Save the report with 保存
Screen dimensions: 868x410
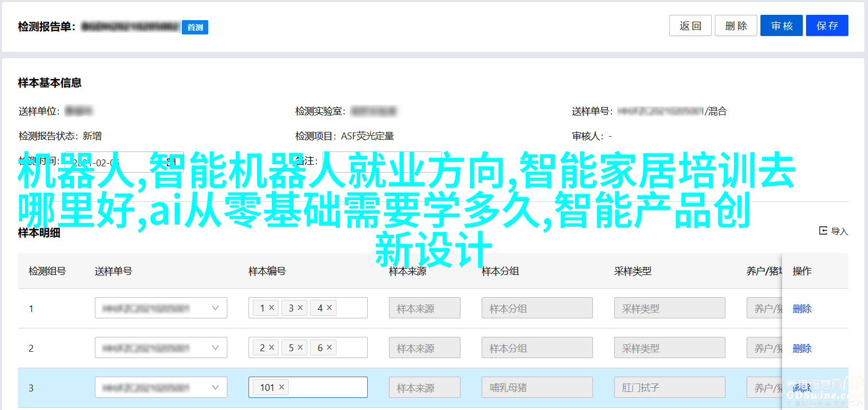coord(827,25)
